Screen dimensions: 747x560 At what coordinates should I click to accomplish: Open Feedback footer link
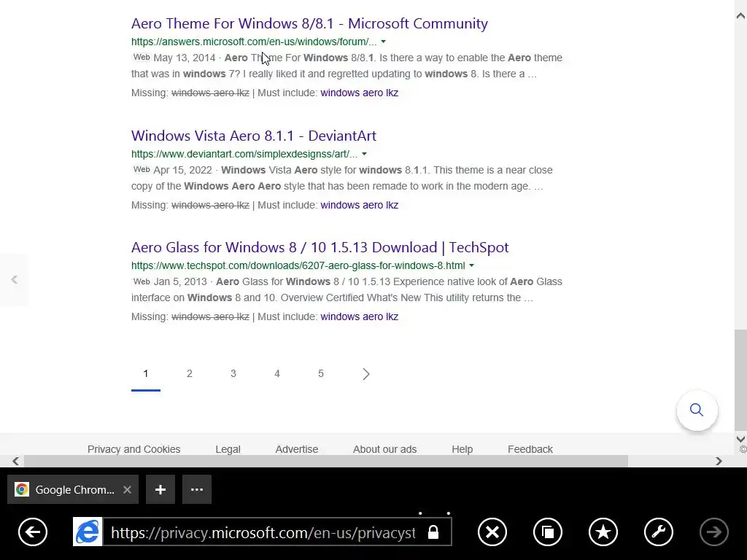[x=530, y=449]
